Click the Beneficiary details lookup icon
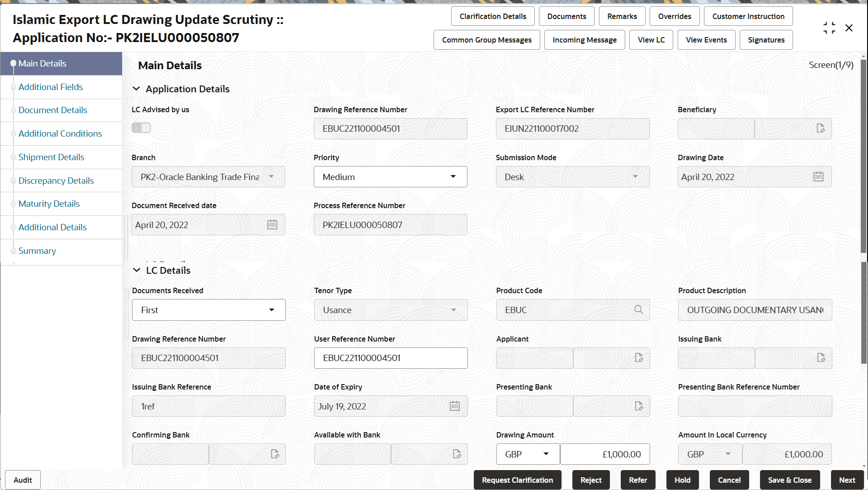 [821, 128]
